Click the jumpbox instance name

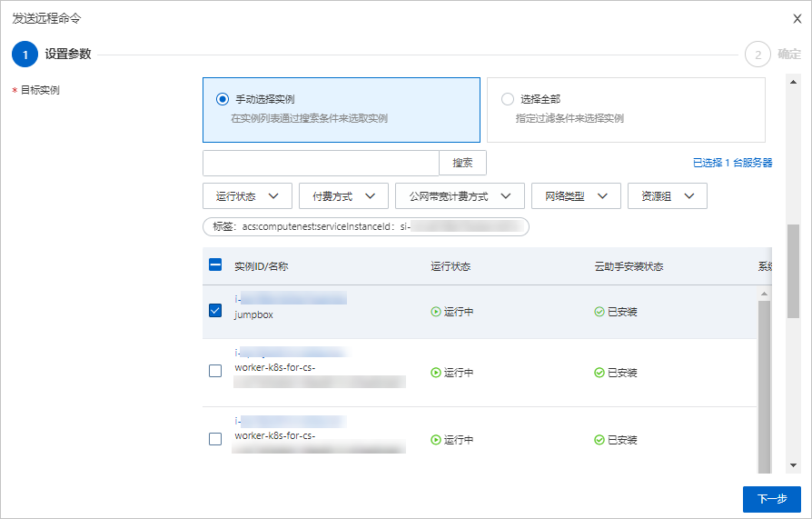pyautogui.click(x=253, y=314)
